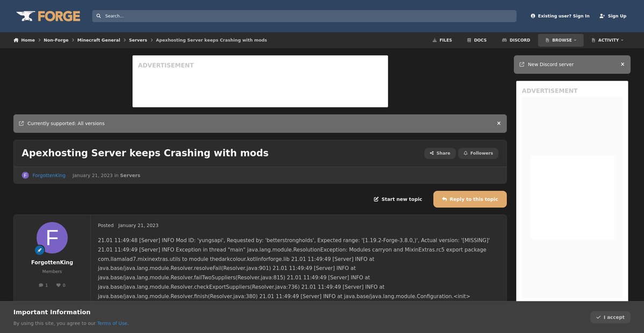The width and height of the screenshot is (644, 333).
Task: Click the post count speech-bubble icon
Action: (41, 285)
